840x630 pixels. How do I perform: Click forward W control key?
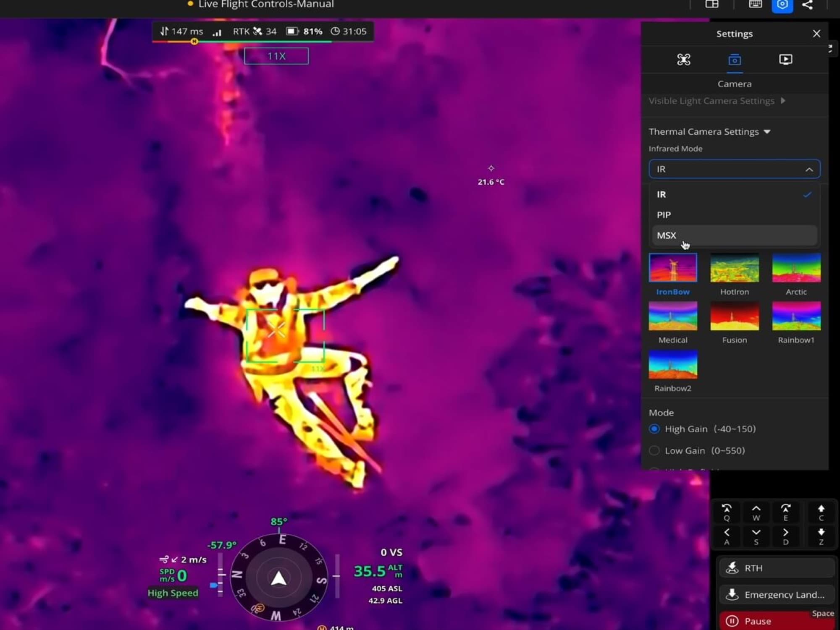pos(756,512)
